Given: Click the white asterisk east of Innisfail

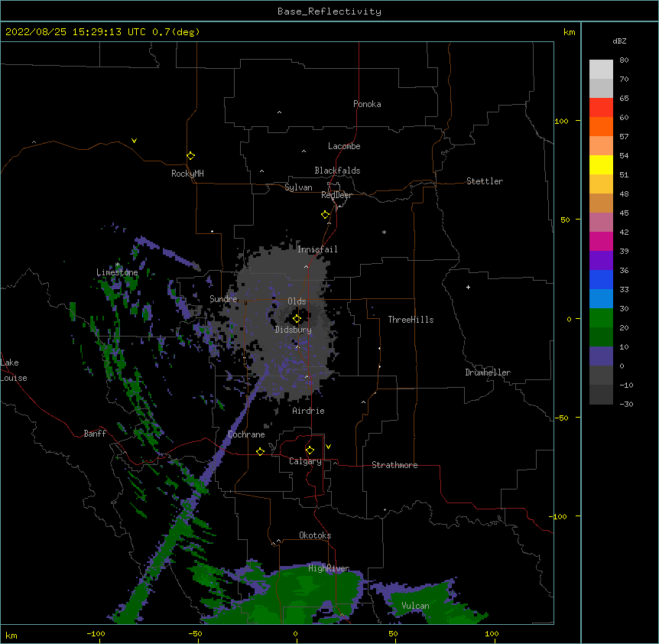Looking at the screenshot, I should coord(384,232).
